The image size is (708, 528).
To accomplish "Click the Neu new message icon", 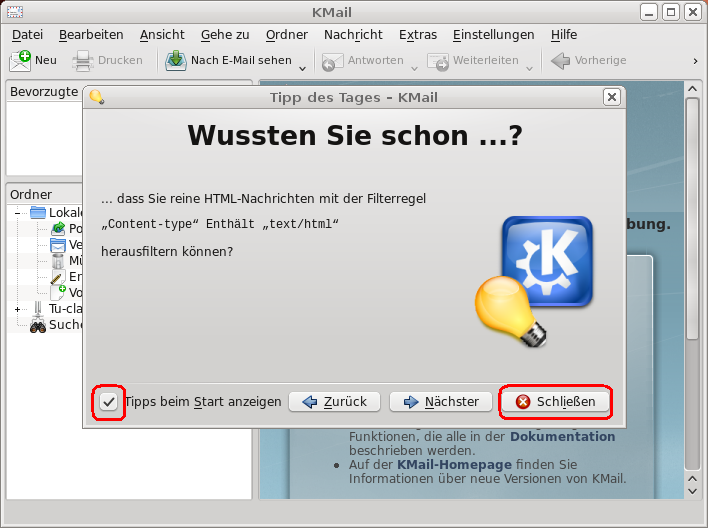I will 20,61.
